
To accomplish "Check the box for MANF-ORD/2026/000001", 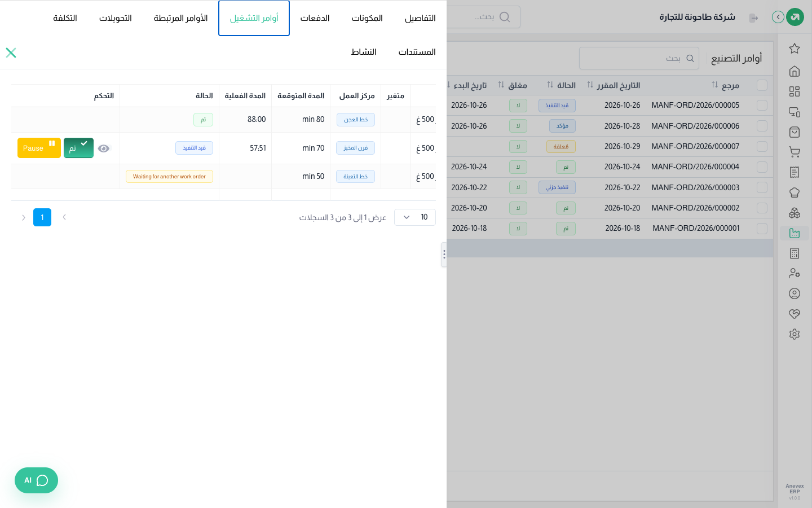I will (x=762, y=229).
